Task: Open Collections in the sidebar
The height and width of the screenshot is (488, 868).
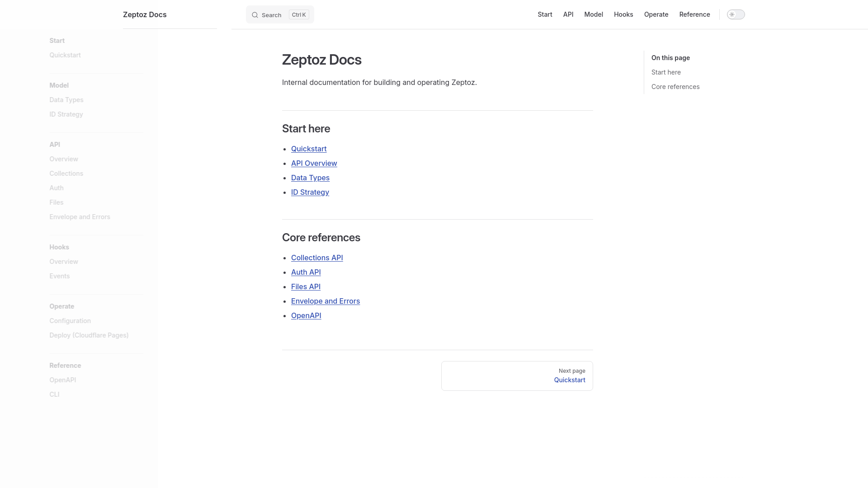Action: click(x=66, y=174)
